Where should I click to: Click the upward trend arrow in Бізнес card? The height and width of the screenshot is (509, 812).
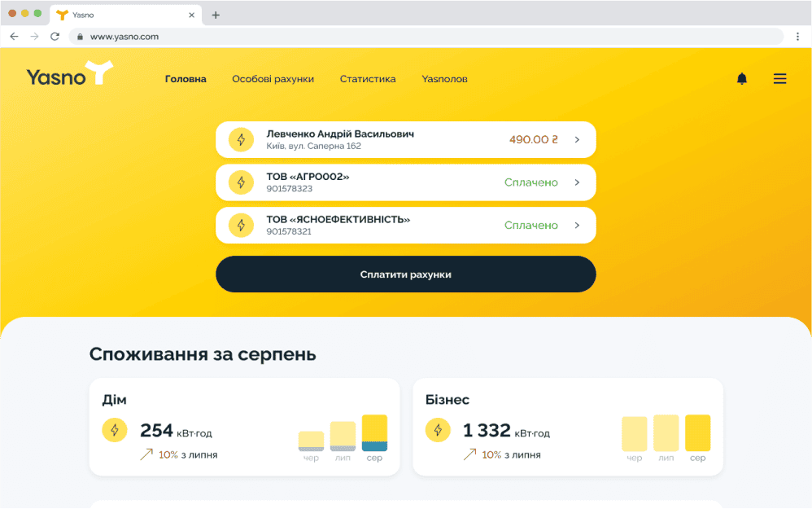tap(469, 454)
